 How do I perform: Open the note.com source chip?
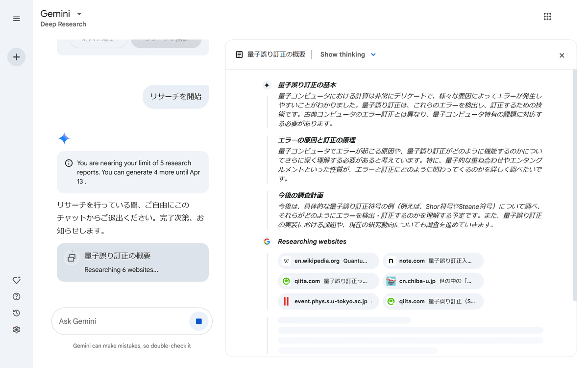[x=433, y=261]
